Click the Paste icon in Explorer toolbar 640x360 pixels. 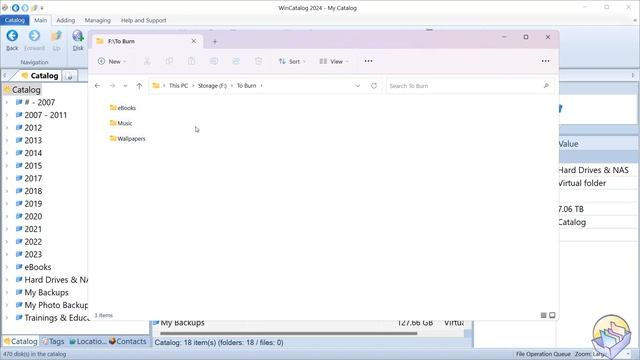[x=191, y=61]
